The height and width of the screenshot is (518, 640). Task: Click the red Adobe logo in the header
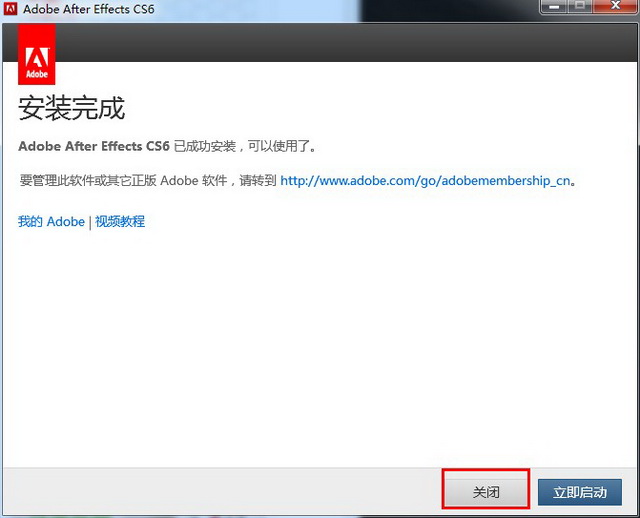click(37, 55)
